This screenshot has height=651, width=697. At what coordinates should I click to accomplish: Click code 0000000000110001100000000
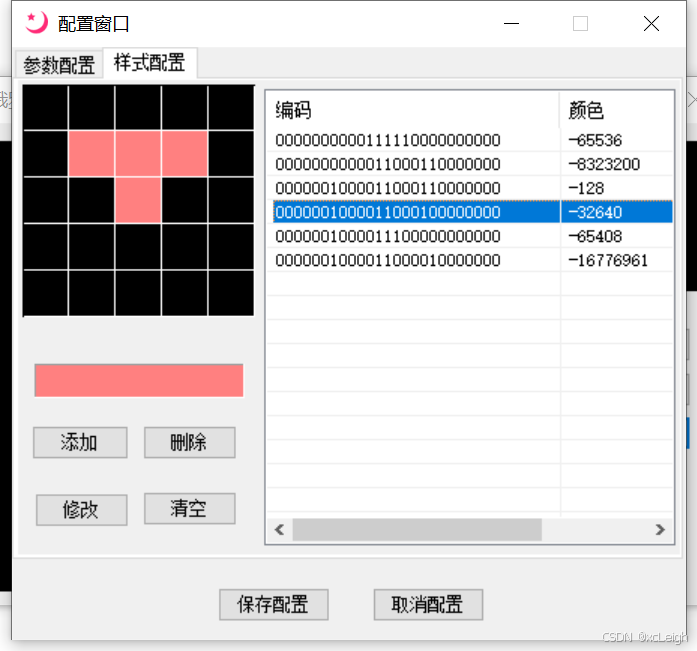[x=388, y=164]
